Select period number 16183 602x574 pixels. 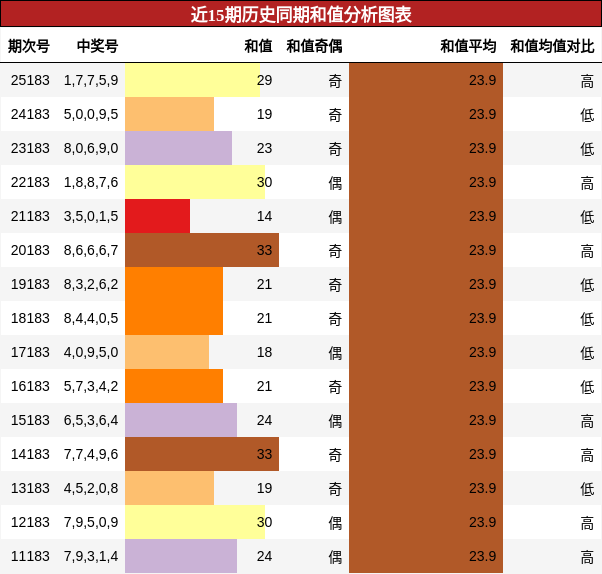click(30, 386)
